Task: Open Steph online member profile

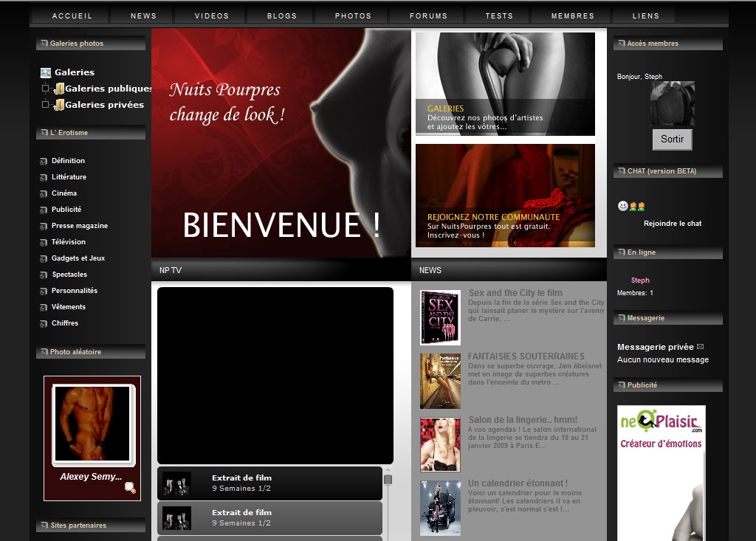Action: click(640, 280)
